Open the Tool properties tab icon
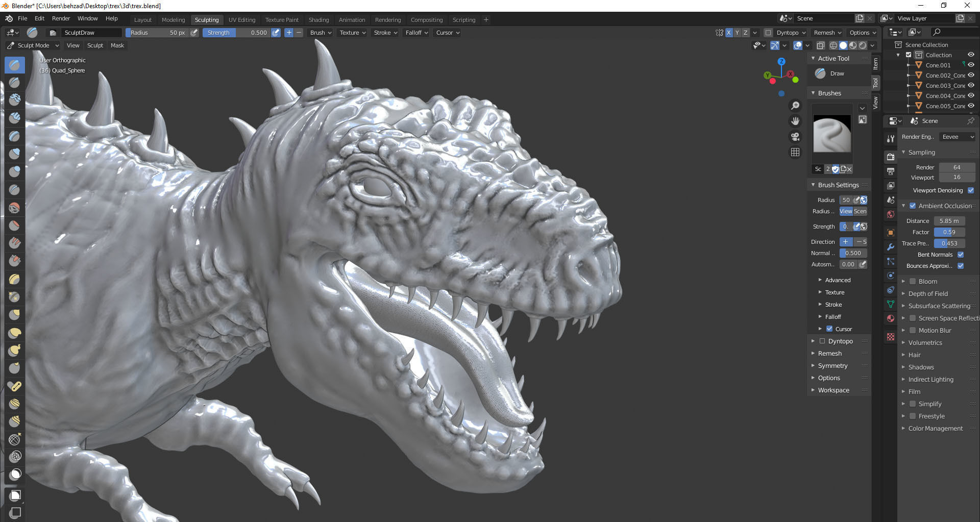 (891, 138)
